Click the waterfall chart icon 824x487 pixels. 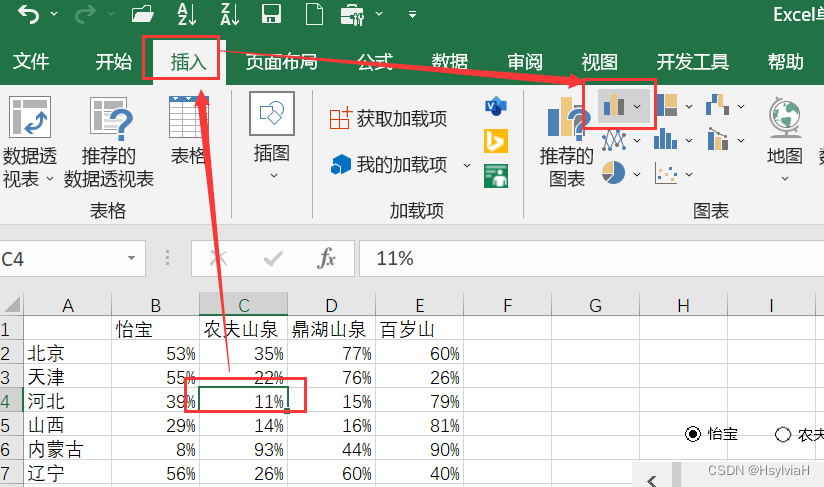(x=717, y=105)
